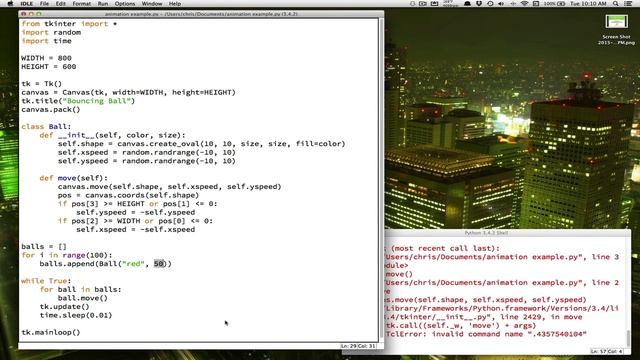Close the animation example.py editor window
The height and width of the screenshot is (360, 640).
[x=23, y=14]
